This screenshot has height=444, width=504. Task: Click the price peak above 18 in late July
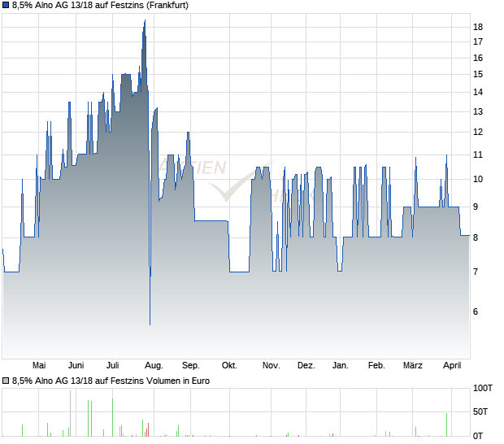pos(145,21)
